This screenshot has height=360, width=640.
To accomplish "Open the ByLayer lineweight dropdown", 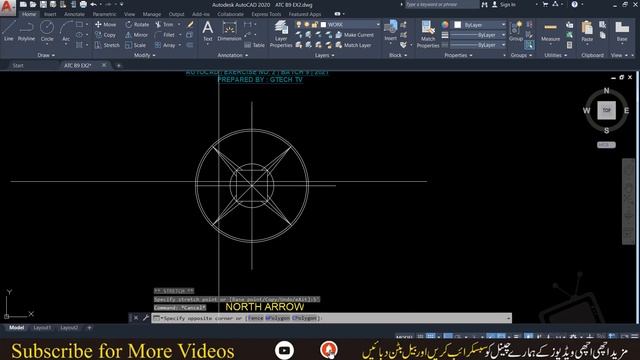I will 478,35.
